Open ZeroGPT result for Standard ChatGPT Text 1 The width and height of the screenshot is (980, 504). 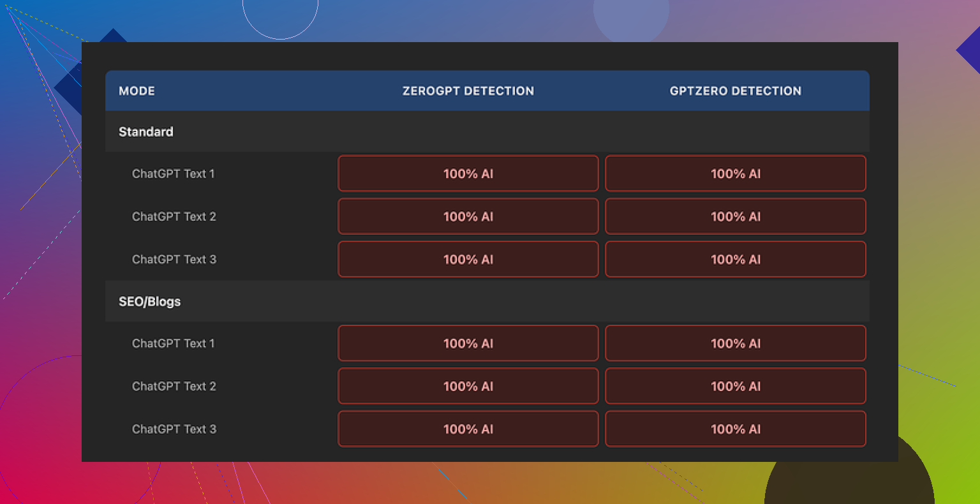pos(468,174)
